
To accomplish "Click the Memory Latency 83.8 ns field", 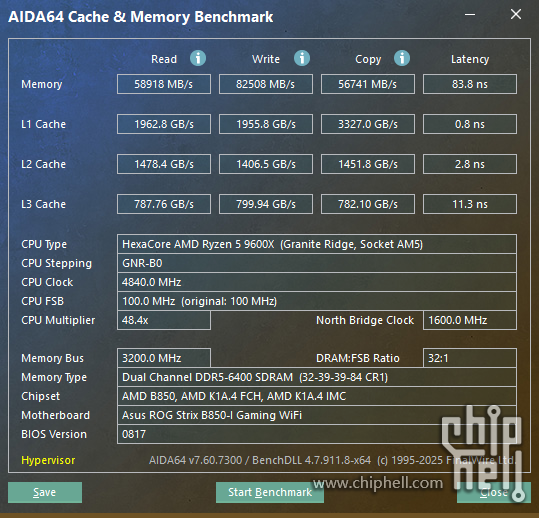I will (470, 84).
